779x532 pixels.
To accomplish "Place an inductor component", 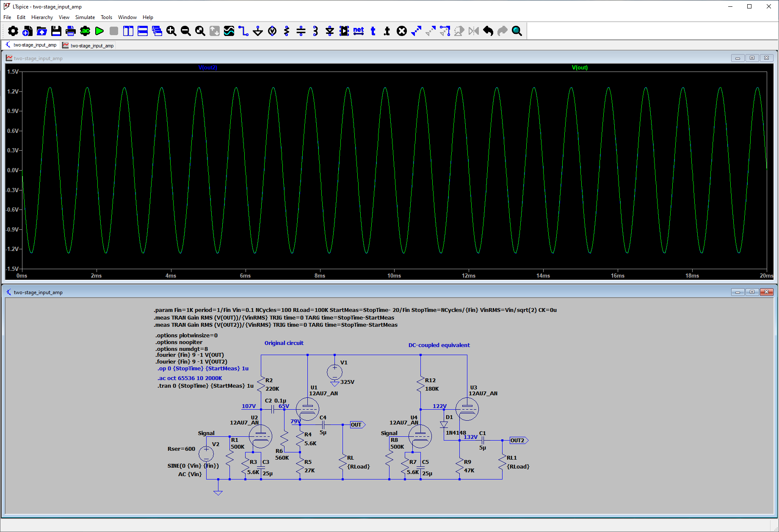I will [315, 31].
